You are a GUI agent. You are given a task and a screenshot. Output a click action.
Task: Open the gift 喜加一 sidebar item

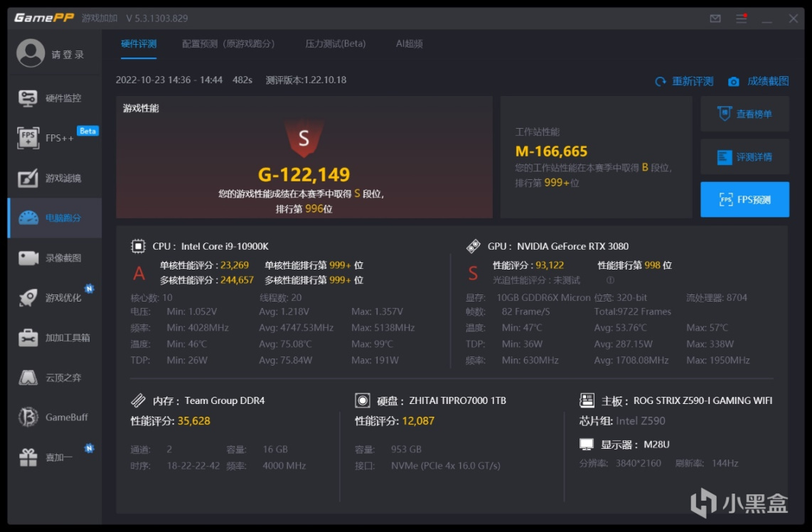[x=55, y=457]
